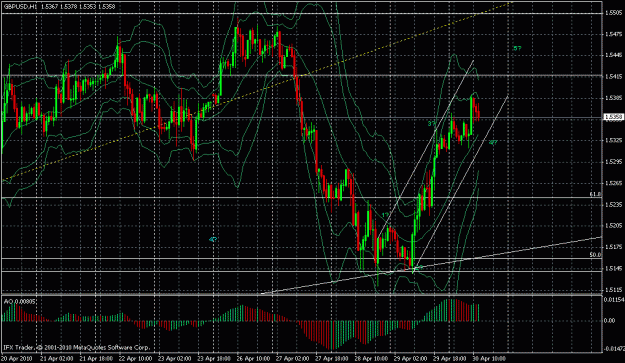Select the horizontal line at 1.5415
This screenshot has height=363, width=625.
302,75
